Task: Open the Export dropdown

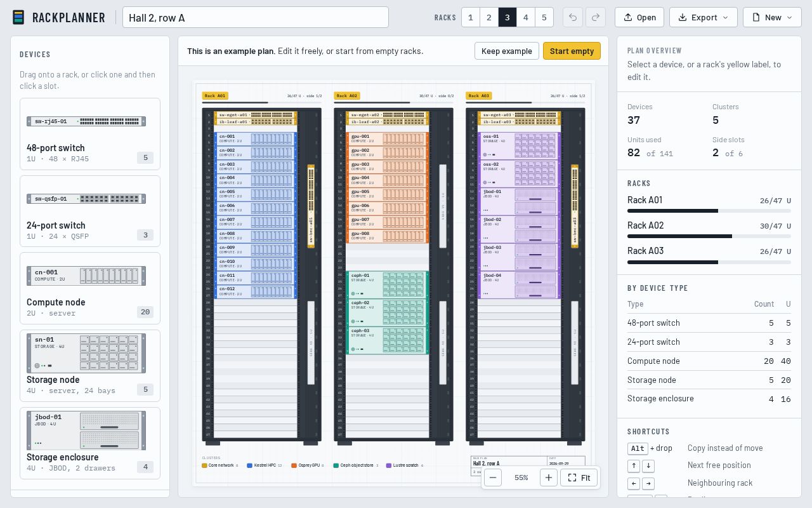Action: [704, 17]
